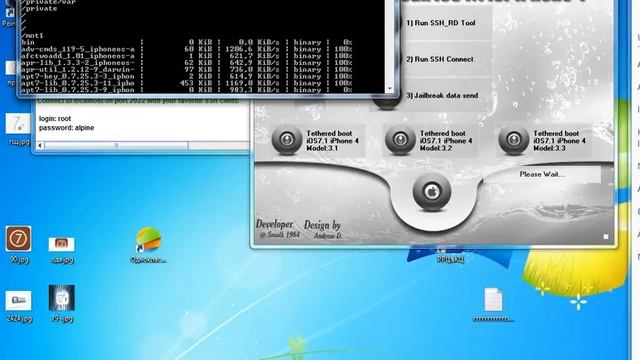640x360 pixels.
Task: Click the horizontal scrollbar thumb in SSH window
Action: pos(116,145)
